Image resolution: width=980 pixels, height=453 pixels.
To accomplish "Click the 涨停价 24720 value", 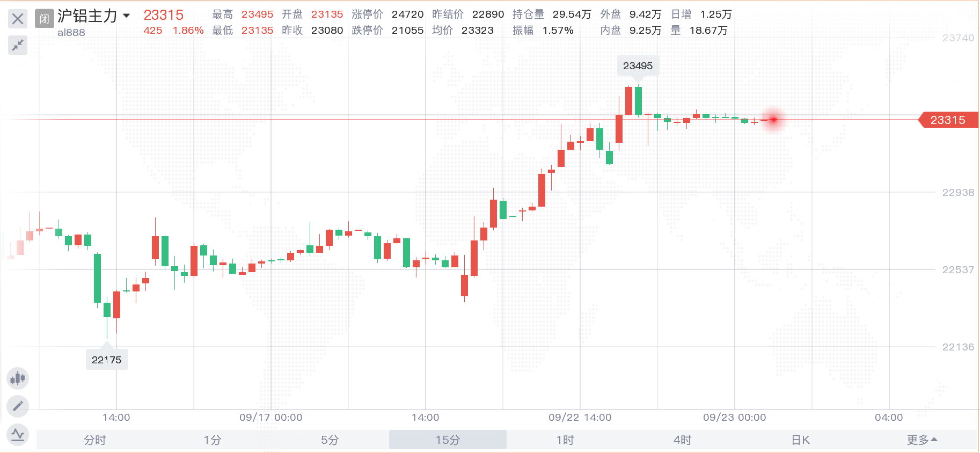I will [407, 14].
